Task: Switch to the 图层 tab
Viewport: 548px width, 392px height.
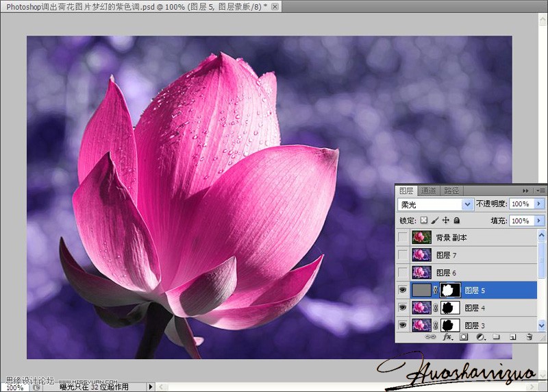Action: [x=406, y=191]
